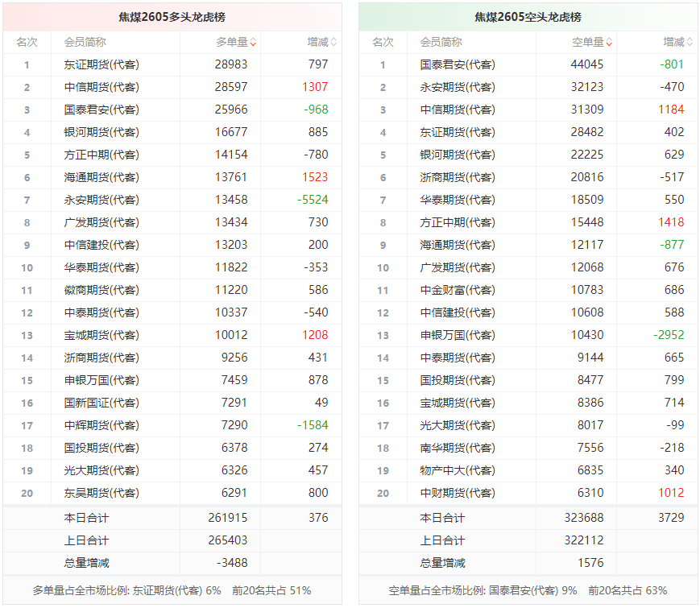Image resolution: width=700 pixels, height=608 pixels.
Task: Select 国泰君安(代客) in long table rank 3
Action: [101, 110]
